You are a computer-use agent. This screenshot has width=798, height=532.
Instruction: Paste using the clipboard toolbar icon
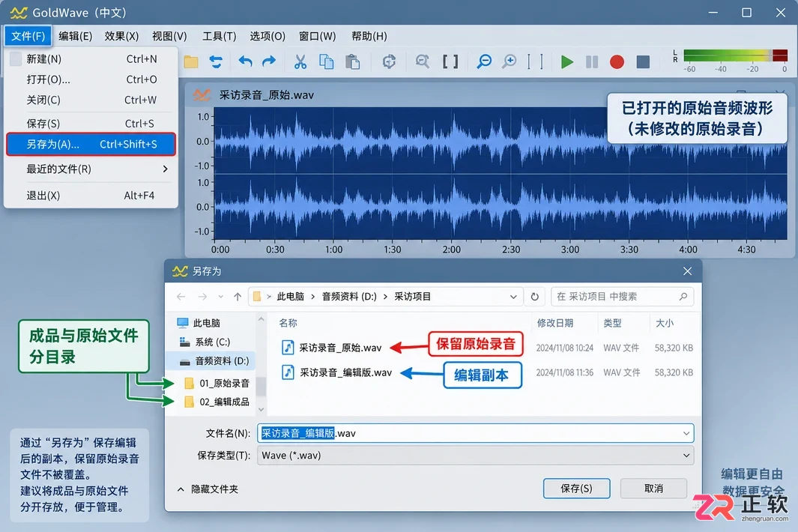(352, 62)
